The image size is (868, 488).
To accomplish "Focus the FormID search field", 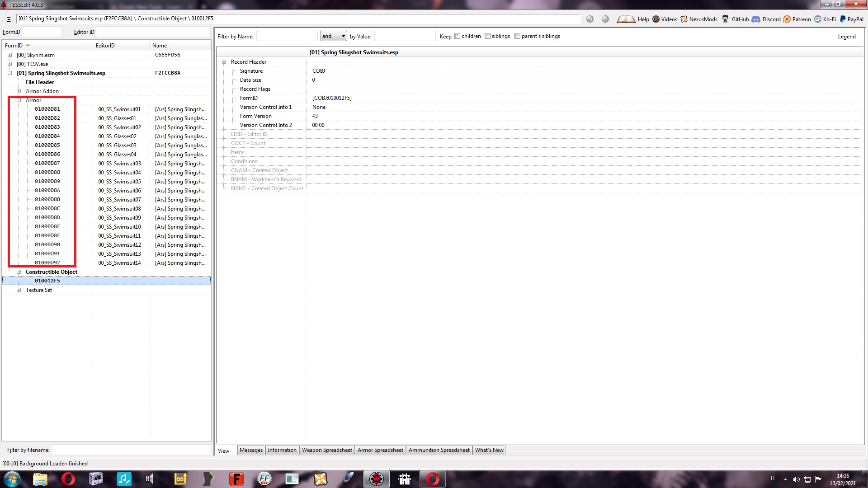I will [42, 32].
